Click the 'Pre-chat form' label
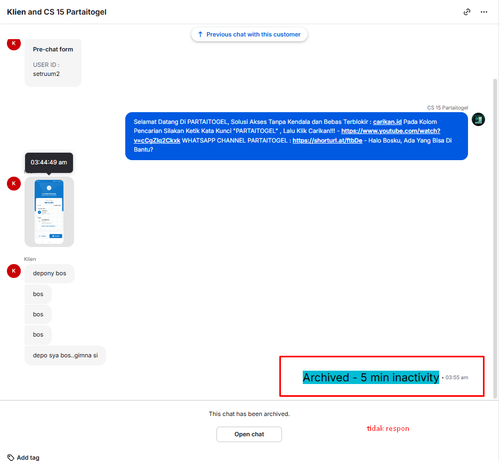500x461 pixels. [x=53, y=49]
